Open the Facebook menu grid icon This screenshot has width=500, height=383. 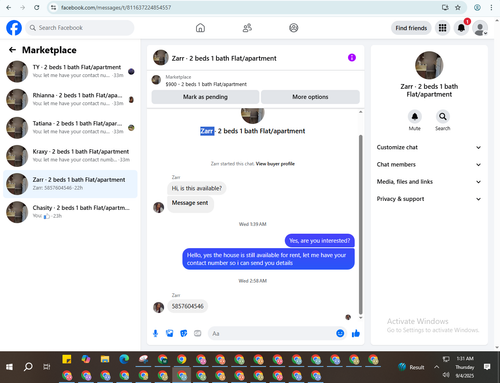click(x=442, y=28)
